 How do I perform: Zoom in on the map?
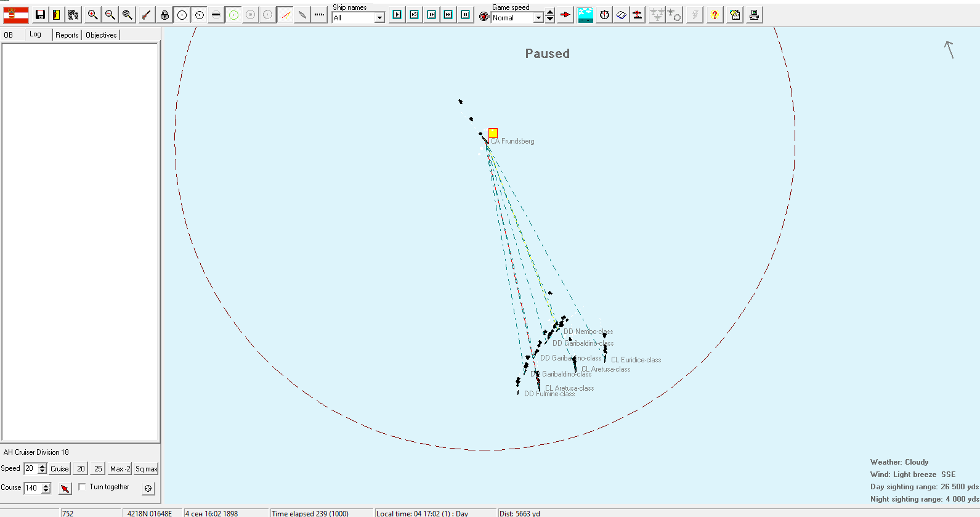[92, 15]
